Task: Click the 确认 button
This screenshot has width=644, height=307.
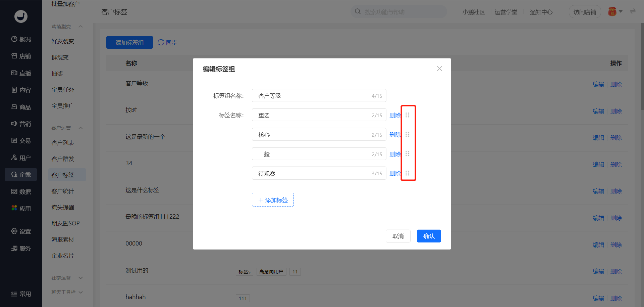Action: click(x=429, y=236)
